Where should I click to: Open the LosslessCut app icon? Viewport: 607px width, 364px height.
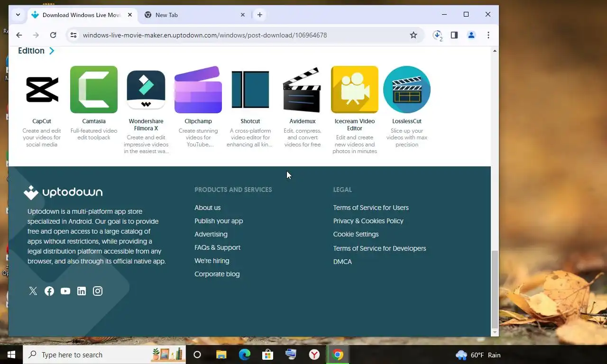point(407,90)
